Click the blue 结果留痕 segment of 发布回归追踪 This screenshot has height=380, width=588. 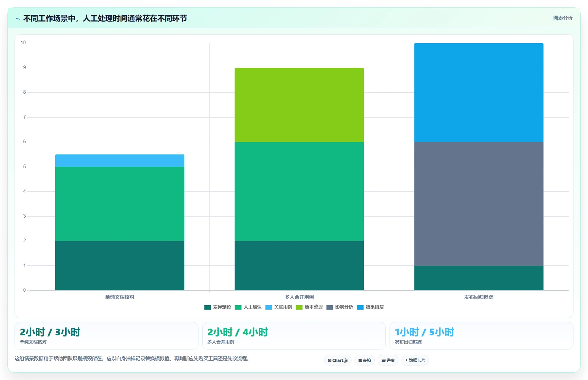click(x=479, y=93)
